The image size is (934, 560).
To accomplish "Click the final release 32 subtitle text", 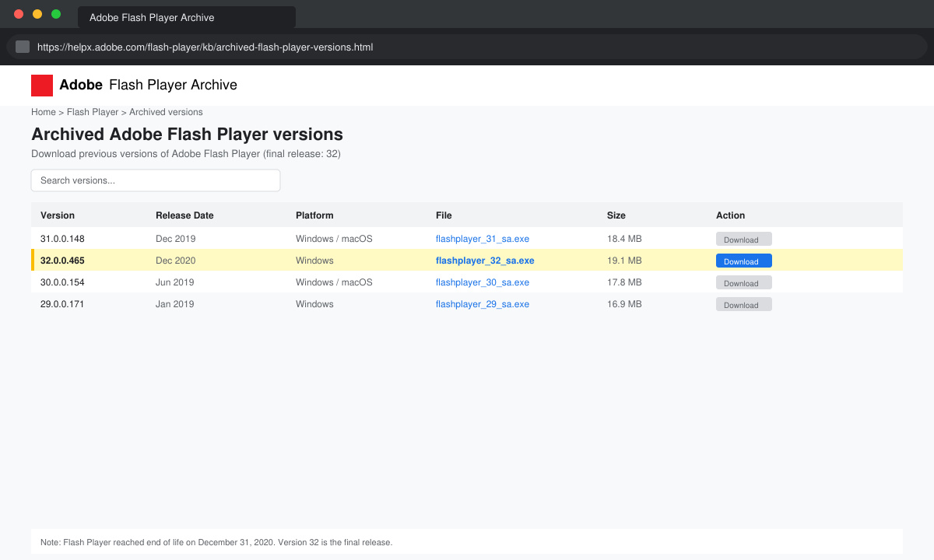I will (186, 154).
